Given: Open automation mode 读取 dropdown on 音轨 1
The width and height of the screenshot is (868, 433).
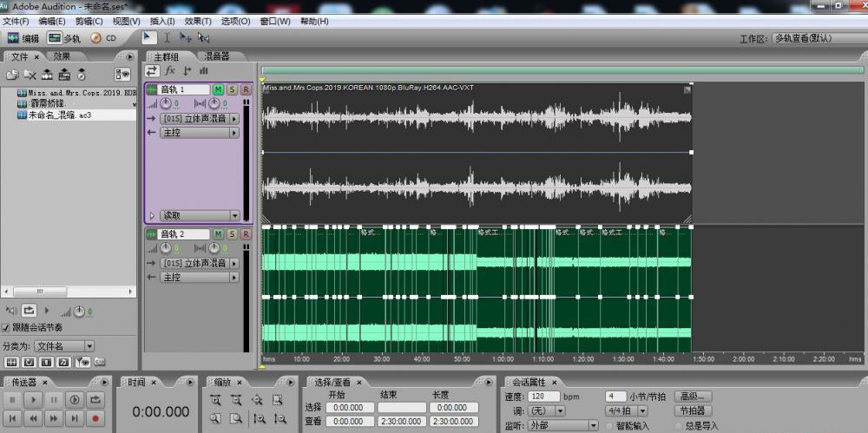Looking at the screenshot, I should point(200,215).
